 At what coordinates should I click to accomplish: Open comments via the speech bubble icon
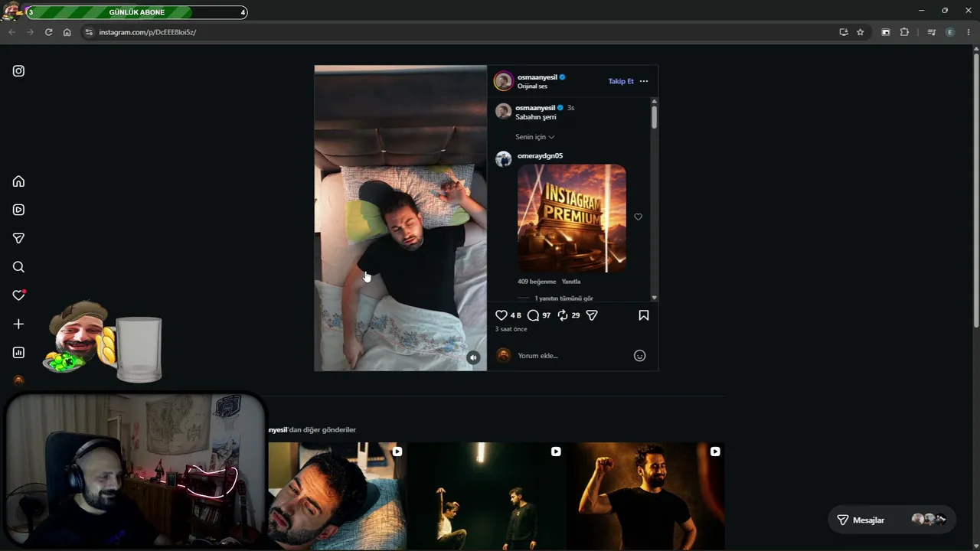(534, 315)
